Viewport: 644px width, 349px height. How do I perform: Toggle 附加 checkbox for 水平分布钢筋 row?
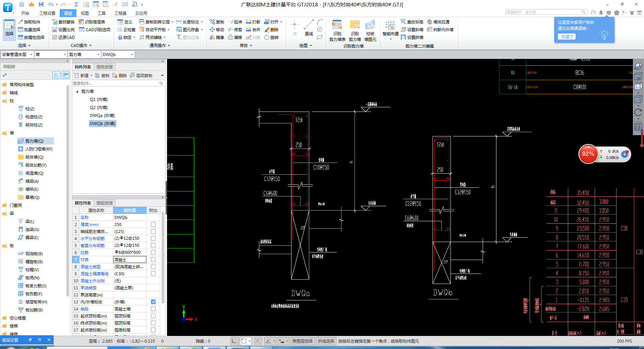[x=153, y=238]
